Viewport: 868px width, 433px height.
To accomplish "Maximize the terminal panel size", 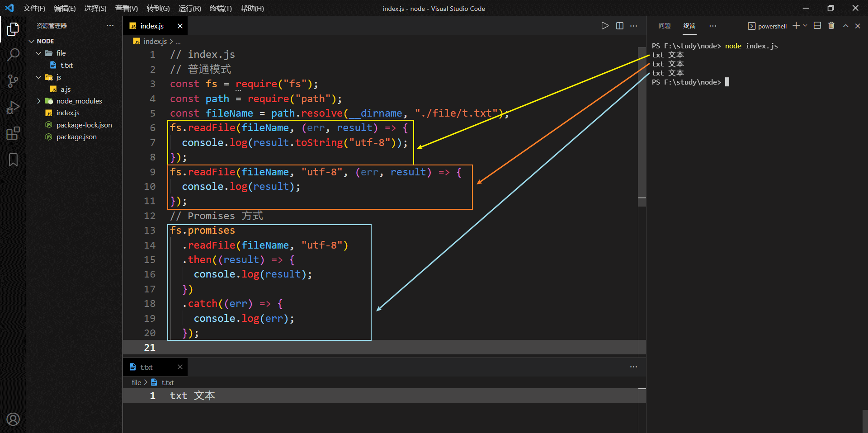I will [846, 26].
